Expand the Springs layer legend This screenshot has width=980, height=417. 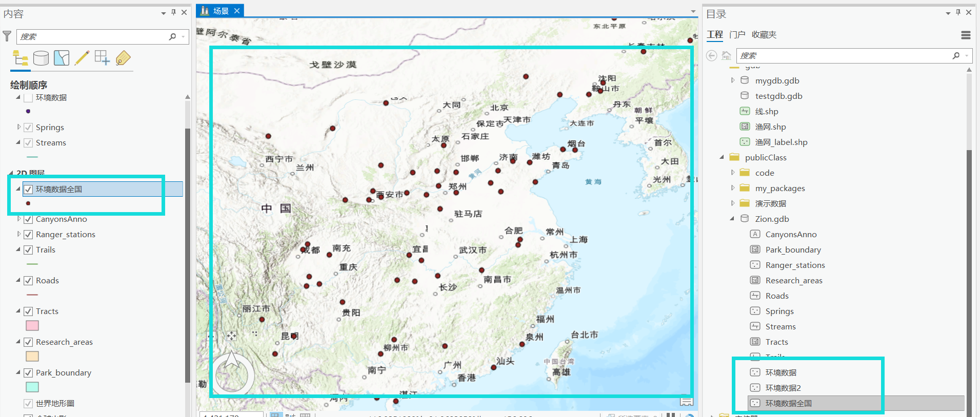pos(19,127)
